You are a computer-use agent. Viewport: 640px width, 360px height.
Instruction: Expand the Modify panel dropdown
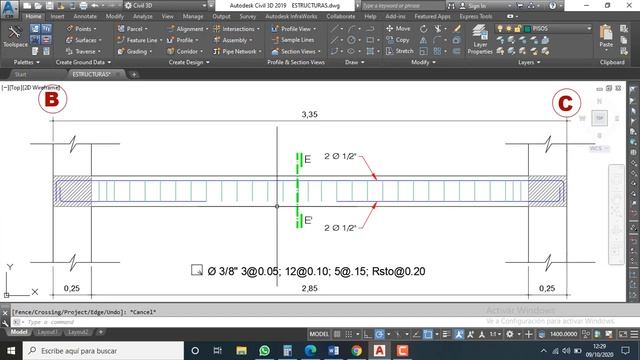coord(423,62)
